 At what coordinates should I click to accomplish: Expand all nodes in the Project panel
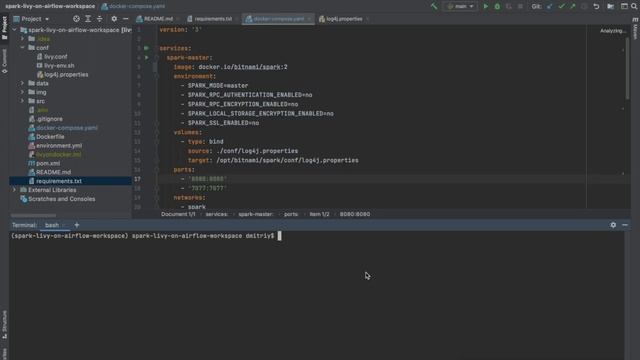pos(88,19)
